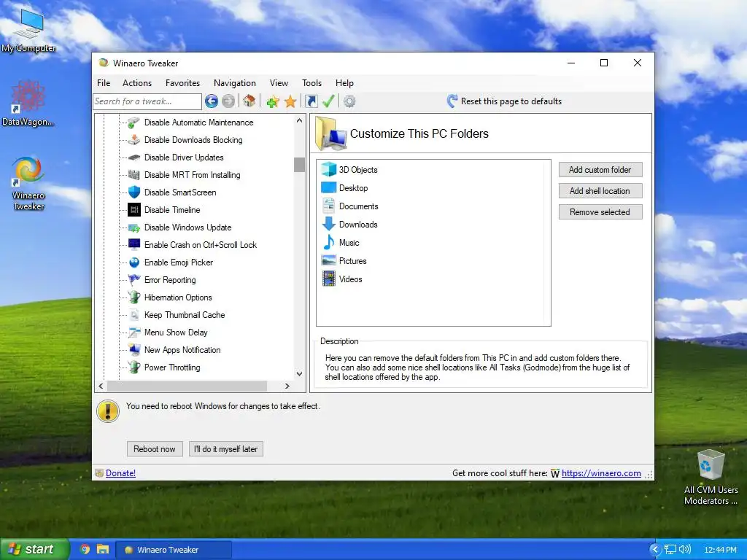Viewport: 747px width, 560px height.
Task: Select the Desktop folder icon
Action: click(329, 187)
